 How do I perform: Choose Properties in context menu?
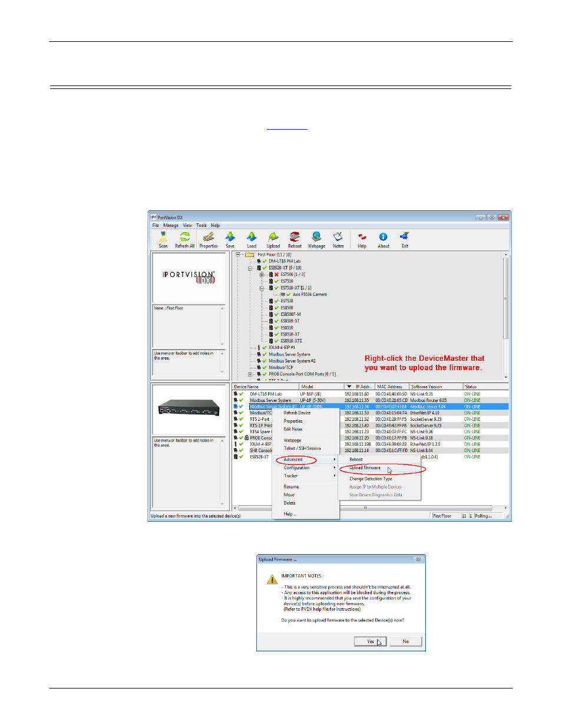click(x=306, y=421)
